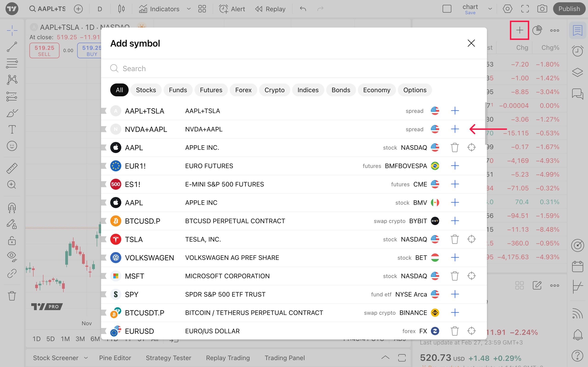The width and height of the screenshot is (588, 367).
Task: Add NVDA+AAPL spread to the watchlist
Action: tap(455, 129)
